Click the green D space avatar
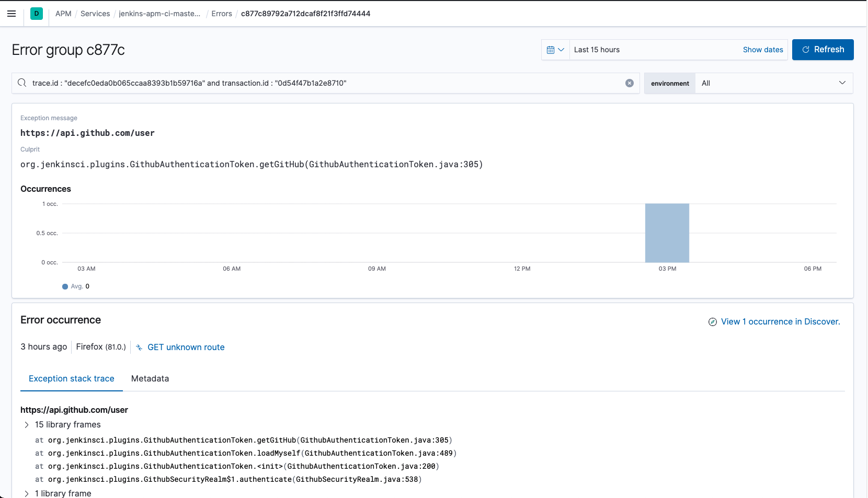The width and height of the screenshot is (868, 498). (x=36, y=14)
